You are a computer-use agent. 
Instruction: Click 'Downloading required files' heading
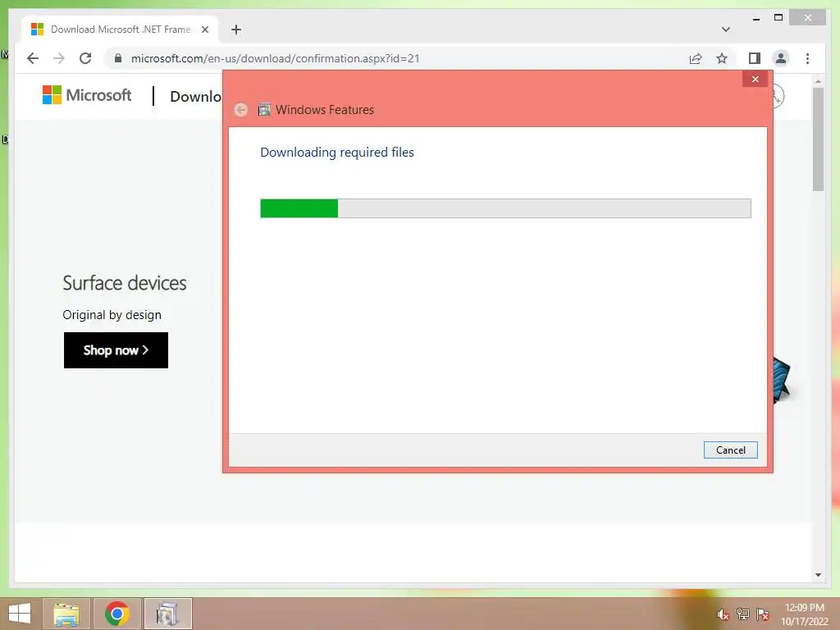coord(337,152)
